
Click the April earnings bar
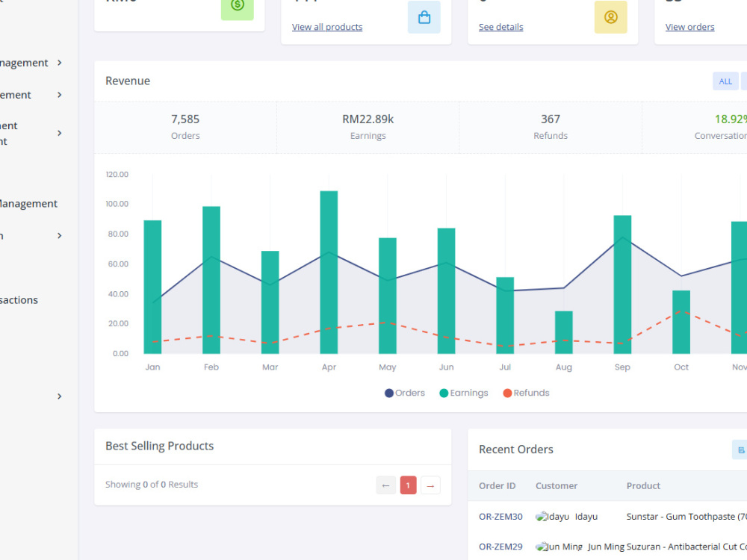(329, 273)
